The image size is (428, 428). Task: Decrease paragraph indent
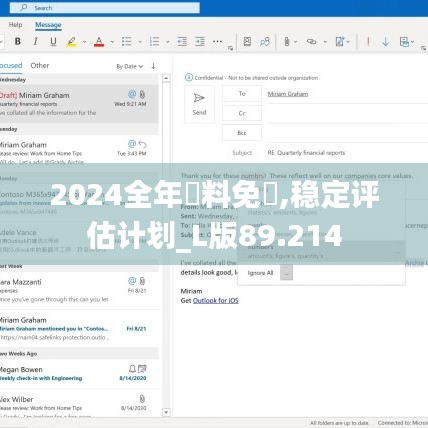(x=182, y=42)
